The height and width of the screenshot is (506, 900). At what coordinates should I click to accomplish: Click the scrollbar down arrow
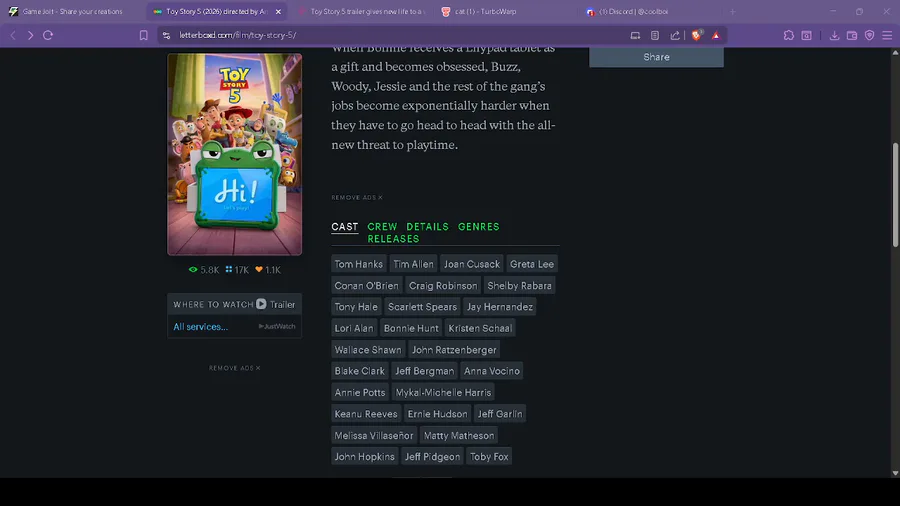click(x=895, y=473)
